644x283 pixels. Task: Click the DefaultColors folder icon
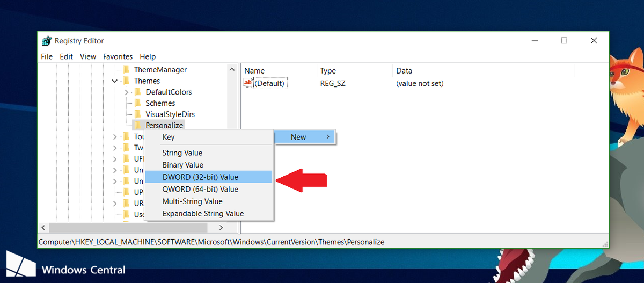138,92
